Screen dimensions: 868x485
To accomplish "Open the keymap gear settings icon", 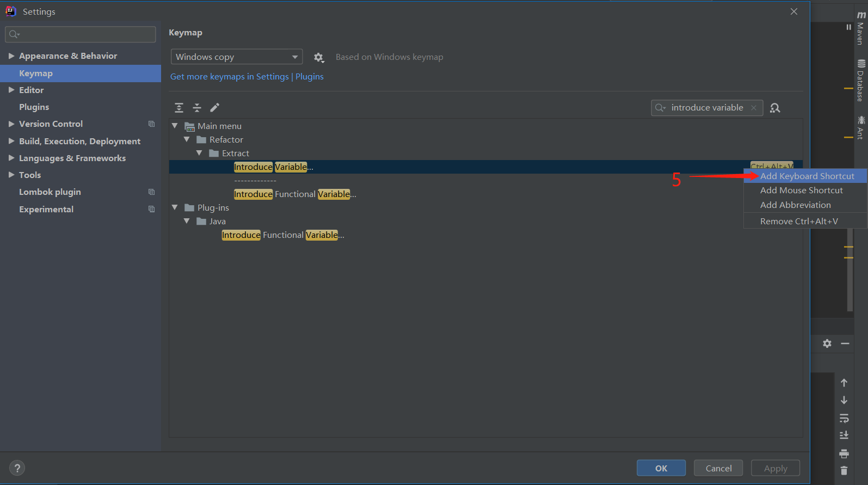I will [x=319, y=57].
